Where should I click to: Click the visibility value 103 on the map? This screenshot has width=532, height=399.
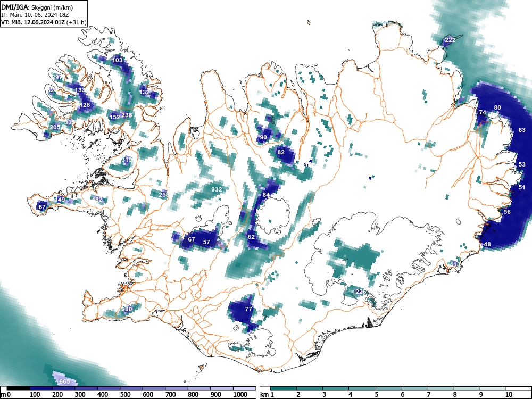[x=118, y=60]
